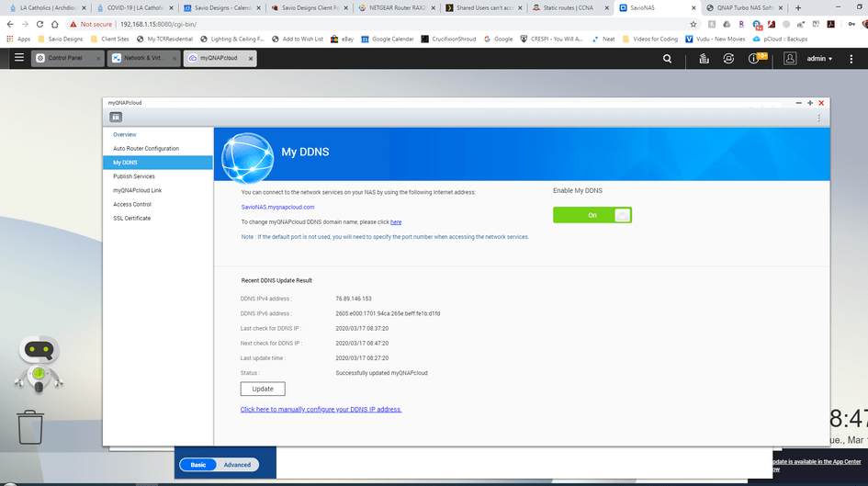Open a new browser tab with plus
Screen dimensions: 868x486
pyautogui.click(x=797, y=7)
